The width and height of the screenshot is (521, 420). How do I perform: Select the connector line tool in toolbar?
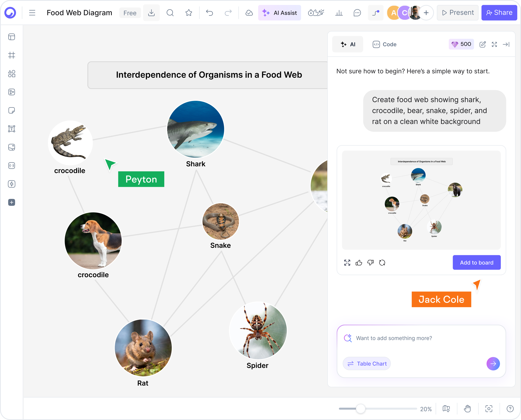[376, 13]
